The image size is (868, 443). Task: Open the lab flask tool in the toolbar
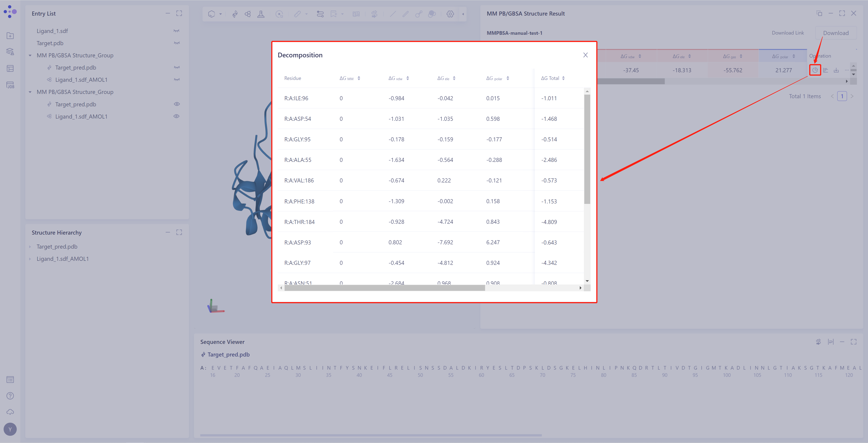(261, 14)
